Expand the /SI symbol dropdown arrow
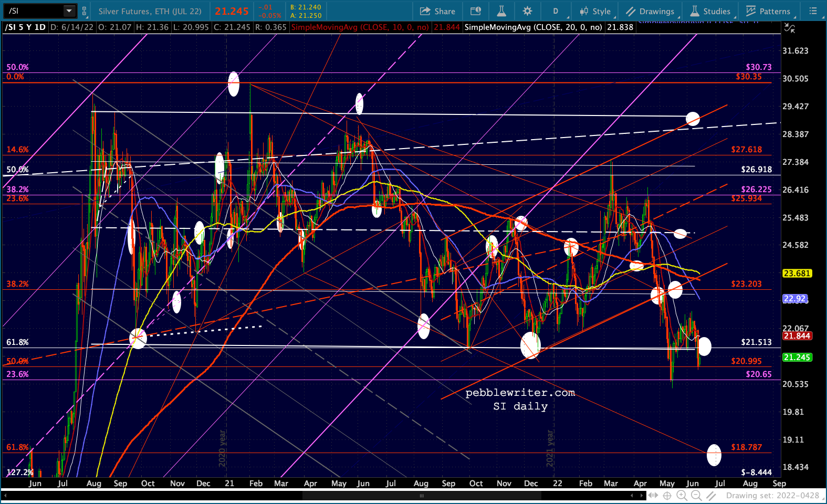 click(x=69, y=11)
